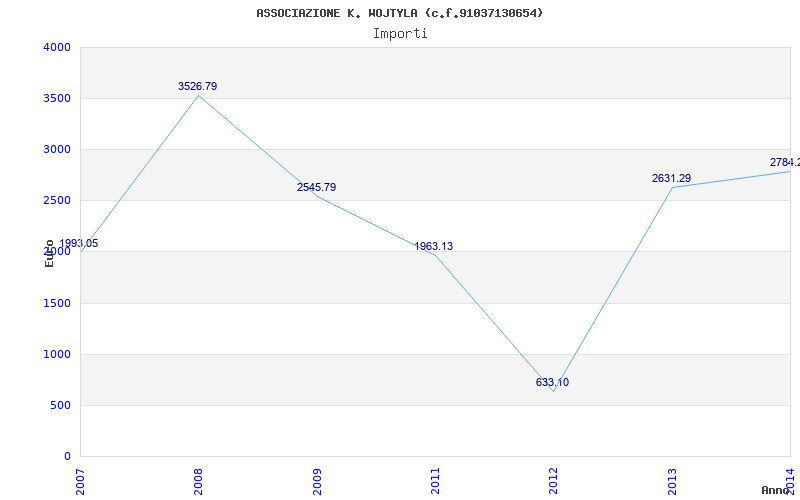
Task: Click the 2545.79 data point label
Action: click(x=316, y=187)
